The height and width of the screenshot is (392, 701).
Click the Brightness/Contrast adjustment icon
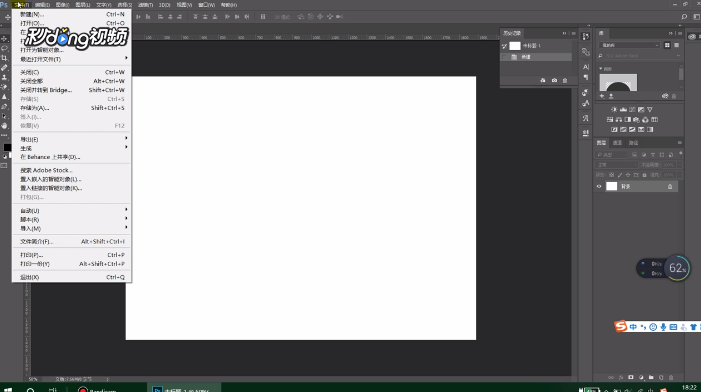pos(614,110)
